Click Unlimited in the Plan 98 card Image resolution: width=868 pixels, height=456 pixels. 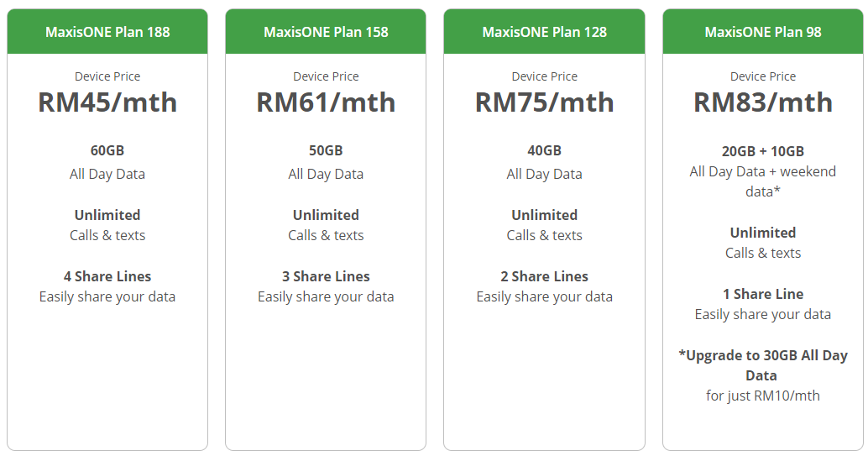(763, 233)
